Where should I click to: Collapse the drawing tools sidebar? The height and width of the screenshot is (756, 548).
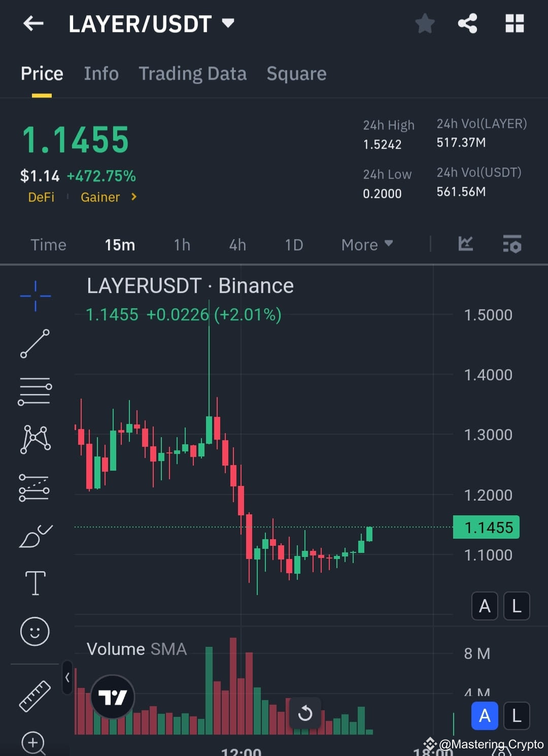pyautogui.click(x=66, y=677)
